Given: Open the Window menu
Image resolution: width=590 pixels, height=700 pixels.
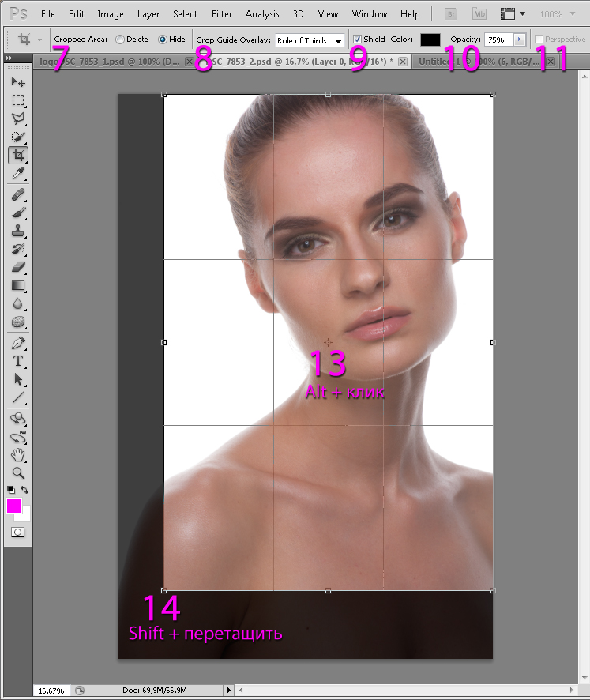Looking at the screenshot, I should [369, 14].
